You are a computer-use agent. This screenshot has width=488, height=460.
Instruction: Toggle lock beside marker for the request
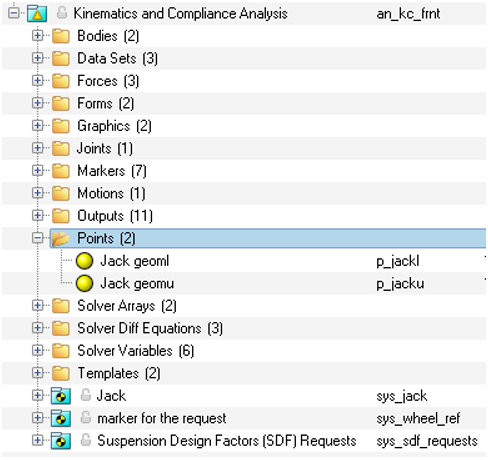point(86,417)
